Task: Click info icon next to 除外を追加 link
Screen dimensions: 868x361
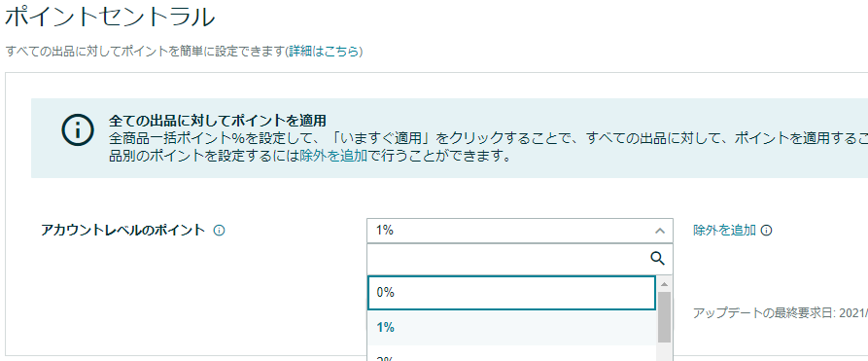Action: click(766, 231)
